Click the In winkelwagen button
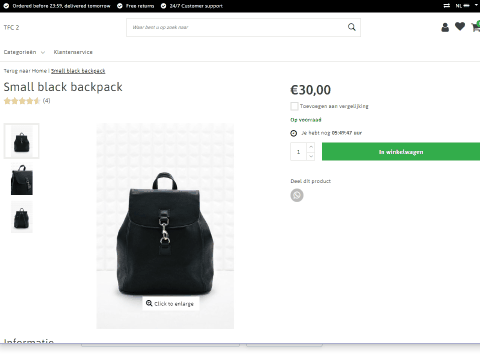480x360 pixels. 401,152
